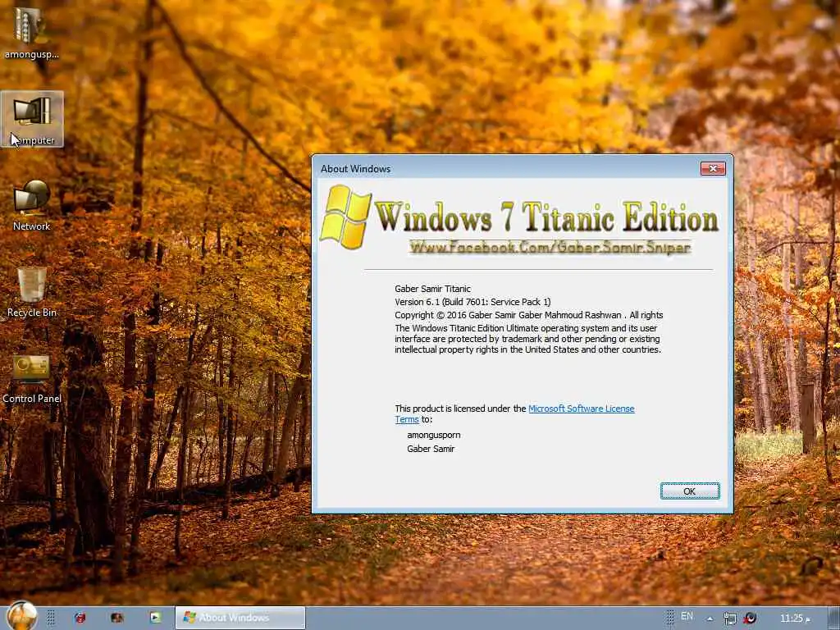
Task: Click the Version 6.1 (Build 7601) text
Action: click(x=472, y=302)
